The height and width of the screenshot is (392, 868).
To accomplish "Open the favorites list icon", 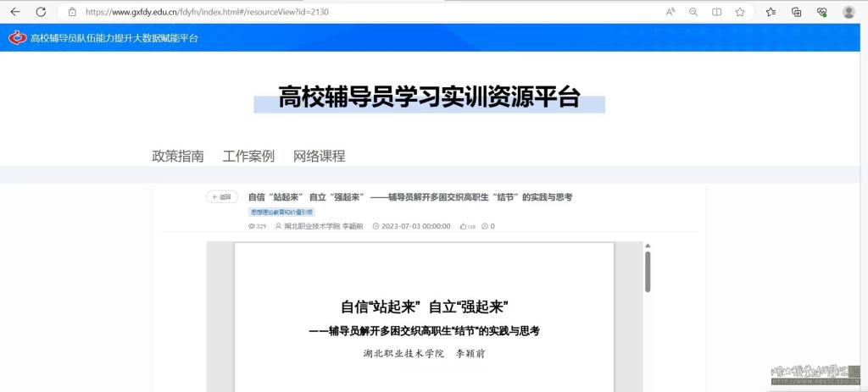I will coord(771,12).
